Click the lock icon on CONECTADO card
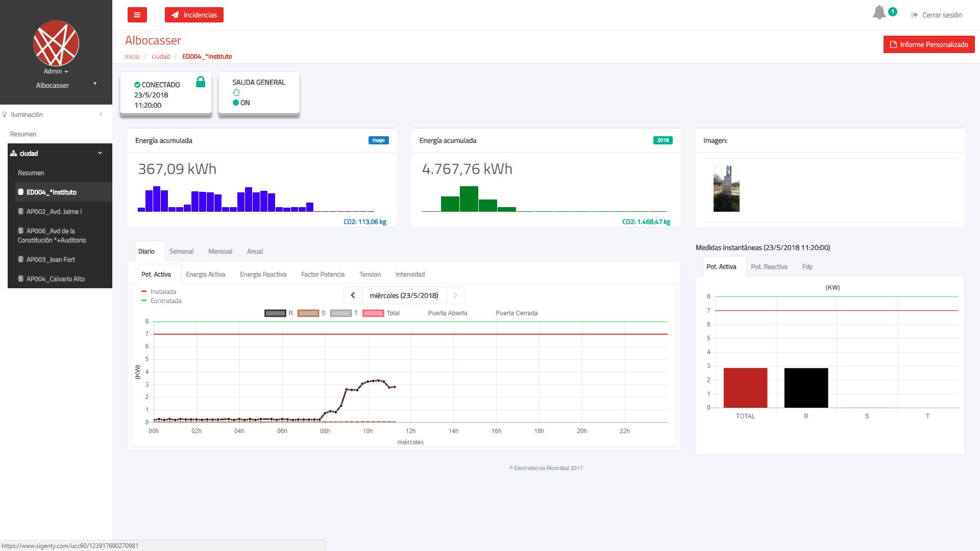The image size is (980, 551). click(x=201, y=81)
